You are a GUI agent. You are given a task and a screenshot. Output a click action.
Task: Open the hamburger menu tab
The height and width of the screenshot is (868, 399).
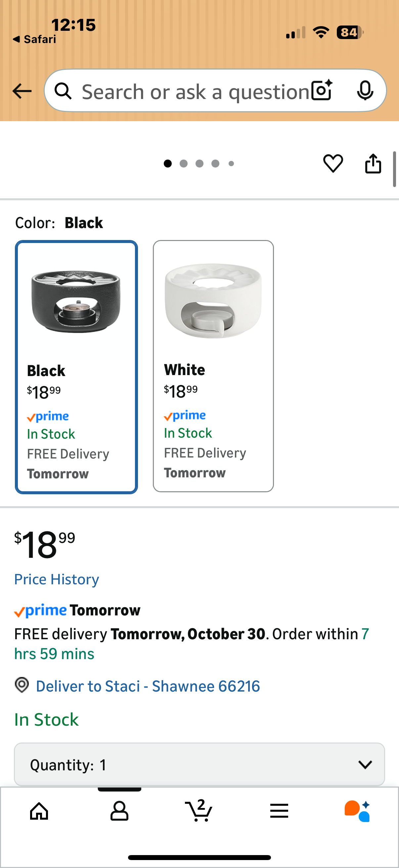279,811
